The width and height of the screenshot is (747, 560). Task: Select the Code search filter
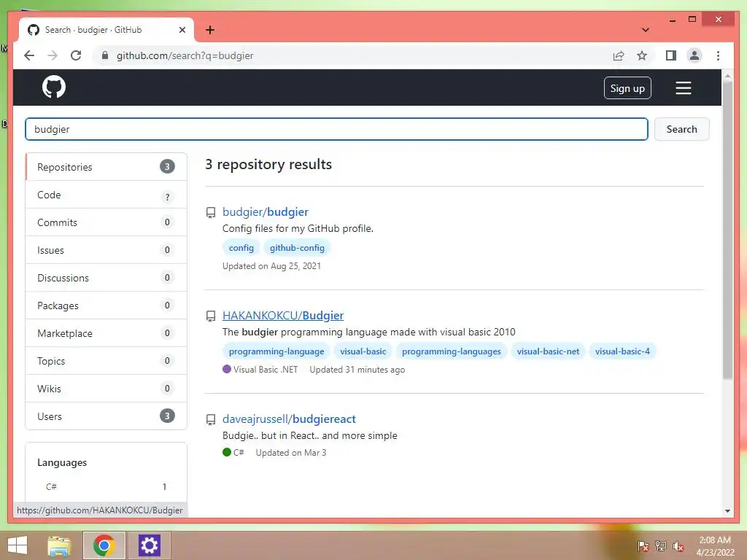[x=106, y=195]
